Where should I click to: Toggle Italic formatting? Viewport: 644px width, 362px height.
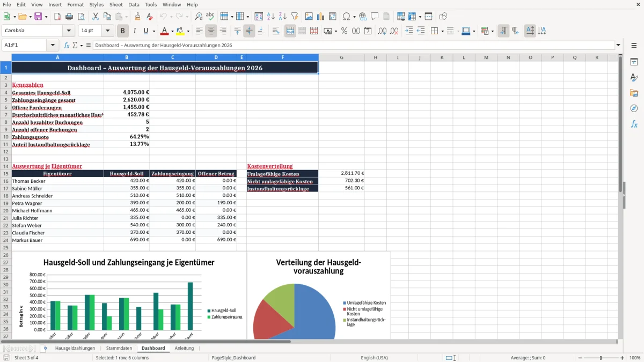pyautogui.click(x=135, y=31)
